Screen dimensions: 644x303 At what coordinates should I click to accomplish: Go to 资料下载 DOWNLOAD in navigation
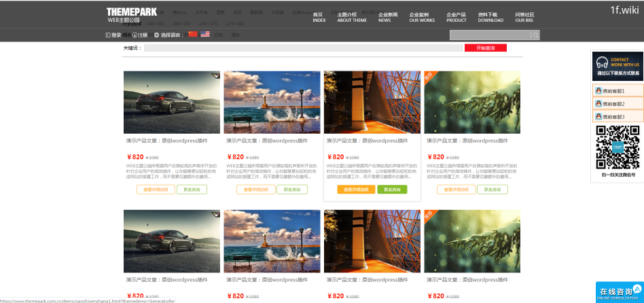tap(490, 17)
